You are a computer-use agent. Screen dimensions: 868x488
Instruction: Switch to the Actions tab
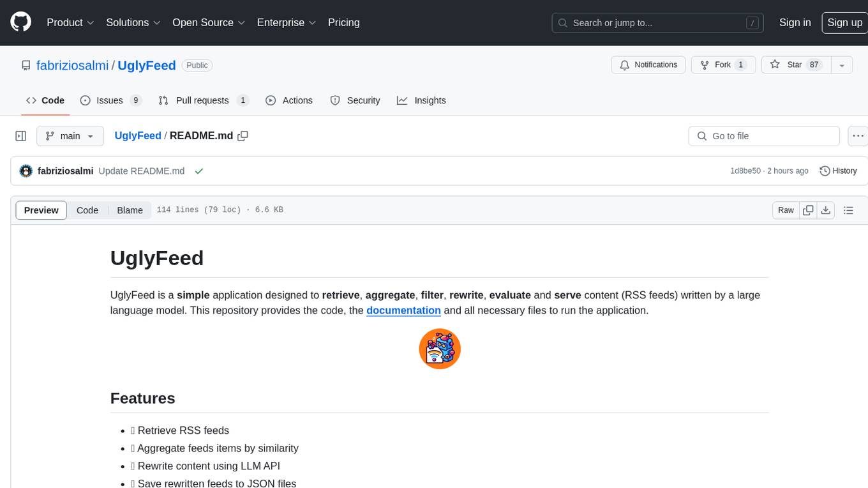(289, 100)
